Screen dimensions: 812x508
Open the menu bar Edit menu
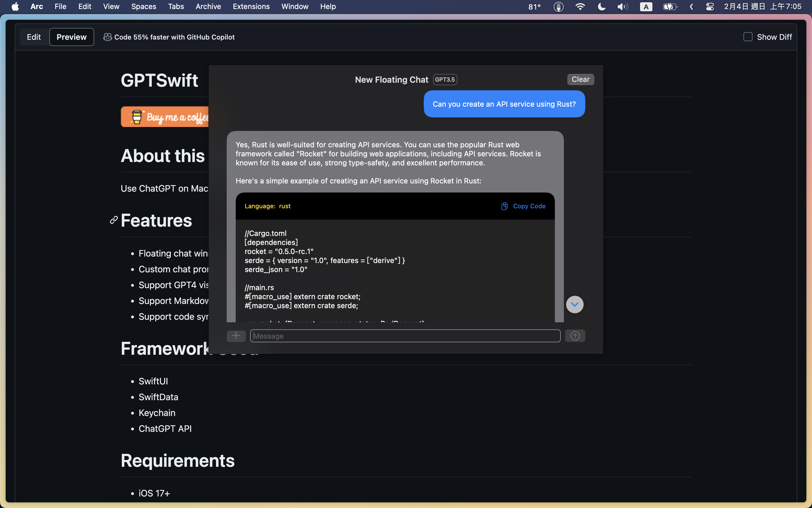click(x=85, y=6)
